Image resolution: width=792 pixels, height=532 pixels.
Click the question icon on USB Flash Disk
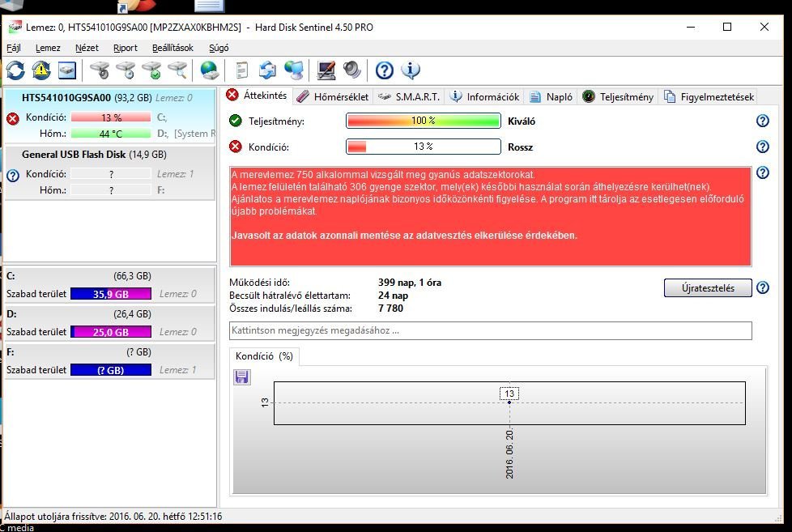(13, 176)
